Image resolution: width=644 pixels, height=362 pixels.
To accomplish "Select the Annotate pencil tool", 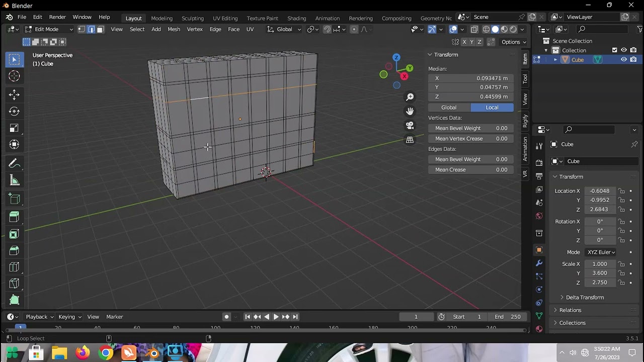I will 14,163.
